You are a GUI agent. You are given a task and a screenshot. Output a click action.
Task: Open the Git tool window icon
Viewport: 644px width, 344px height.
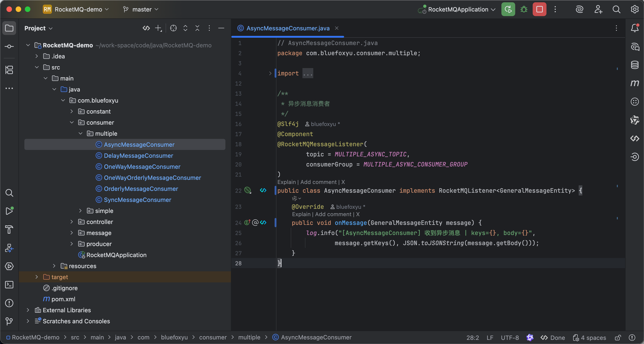9,321
